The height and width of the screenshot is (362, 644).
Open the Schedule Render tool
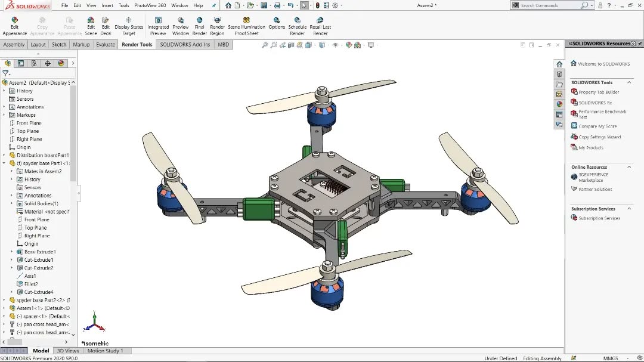(298, 26)
